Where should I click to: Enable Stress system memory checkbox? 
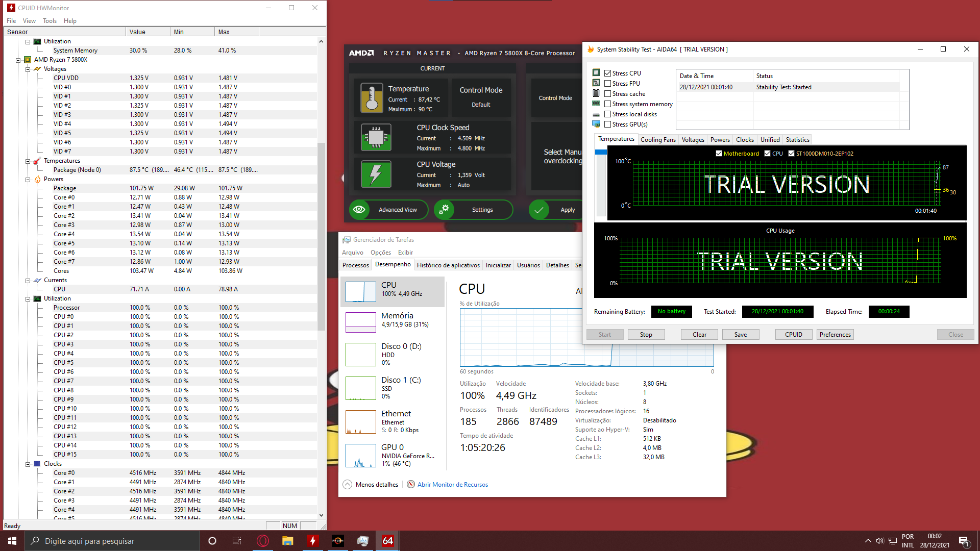click(x=607, y=104)
